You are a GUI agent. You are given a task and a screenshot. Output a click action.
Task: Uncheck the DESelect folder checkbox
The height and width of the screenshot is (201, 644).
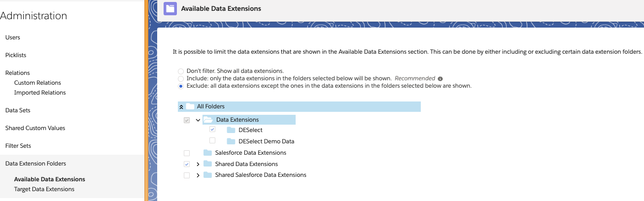[x=212, y=130]
